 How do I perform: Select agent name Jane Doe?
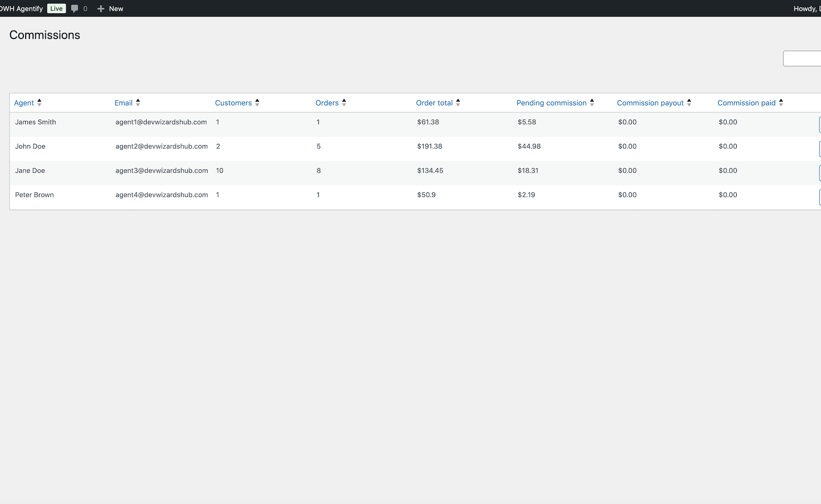[x=30, y=171]
